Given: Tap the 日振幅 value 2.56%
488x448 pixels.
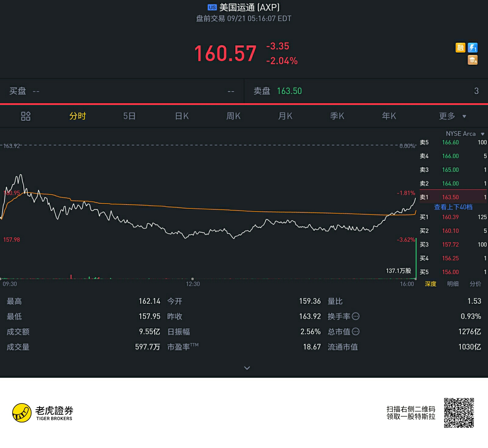Looking at the screenshot, I should (310, 332).
